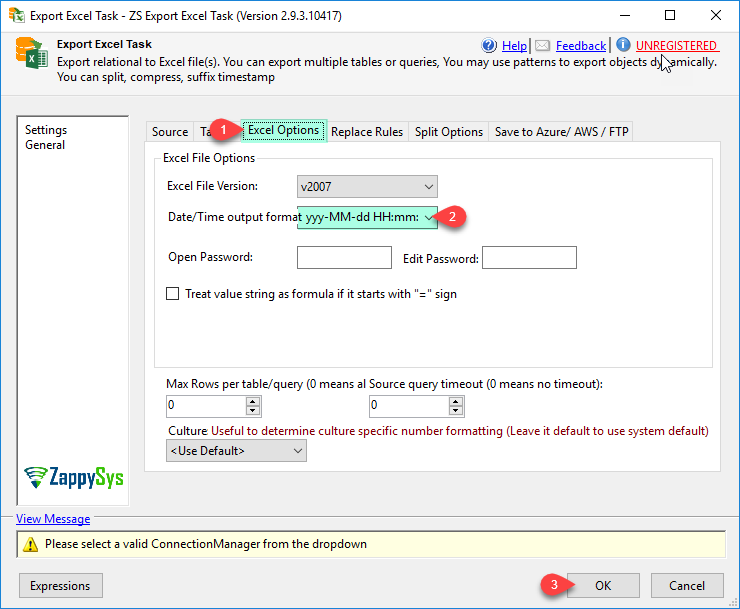Click the UNREGISTERED link

pos(676,46)
